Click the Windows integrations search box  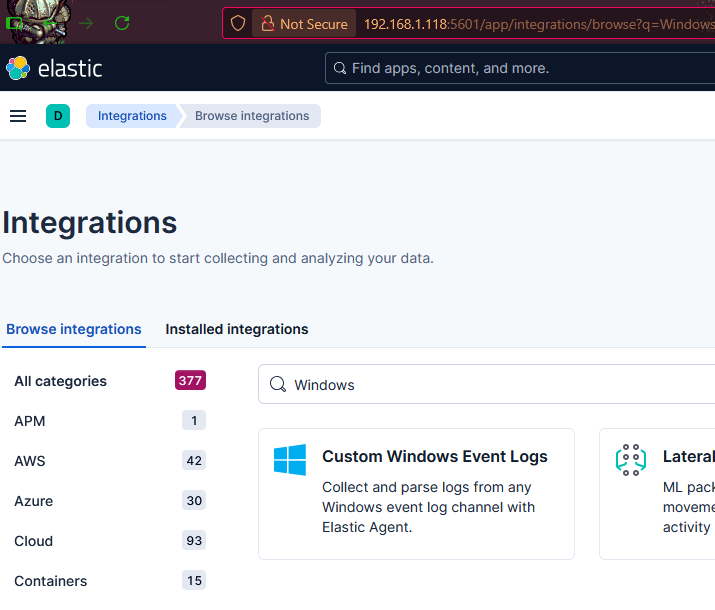[487, 384]
